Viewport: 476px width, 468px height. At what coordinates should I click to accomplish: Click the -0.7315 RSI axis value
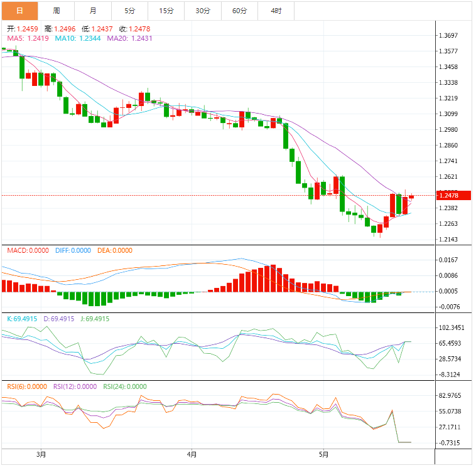[x=449, y=443]
